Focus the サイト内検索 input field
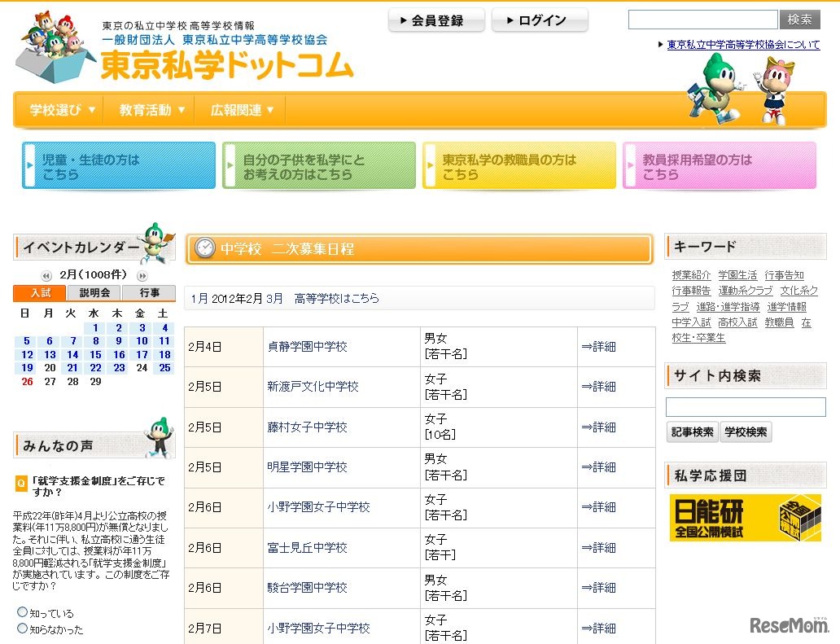Image resolution: width=840 pixels, height=644 pixels. click(746, 407)
